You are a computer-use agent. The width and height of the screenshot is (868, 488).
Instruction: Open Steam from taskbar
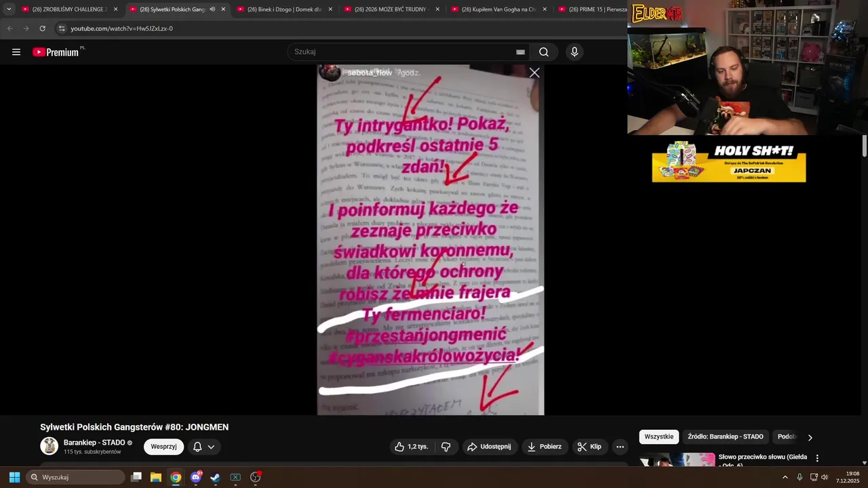point(216,477)
